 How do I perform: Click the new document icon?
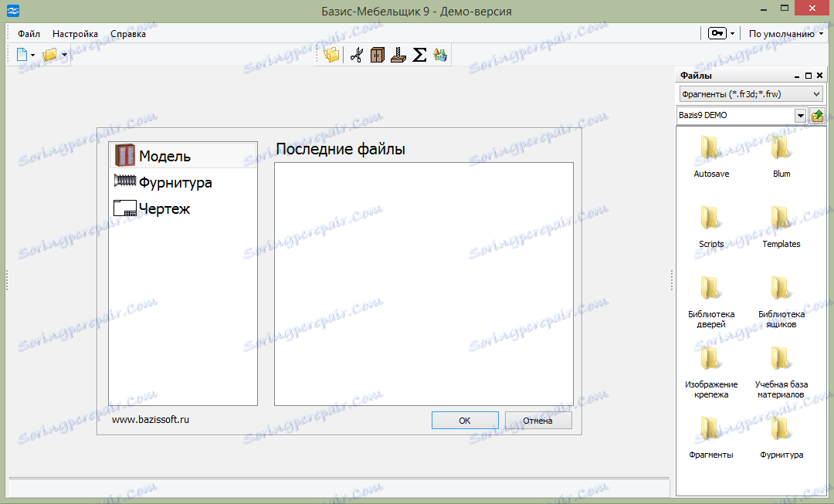(x=22, y=54)
